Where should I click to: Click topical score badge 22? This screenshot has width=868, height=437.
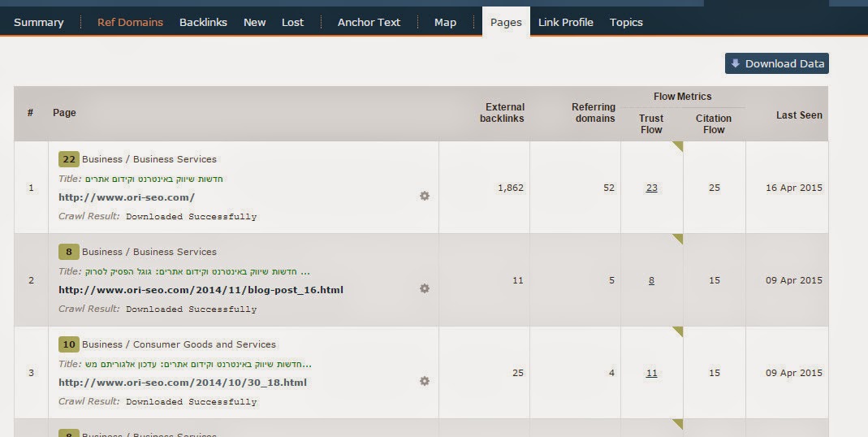[x=69, y=159]
